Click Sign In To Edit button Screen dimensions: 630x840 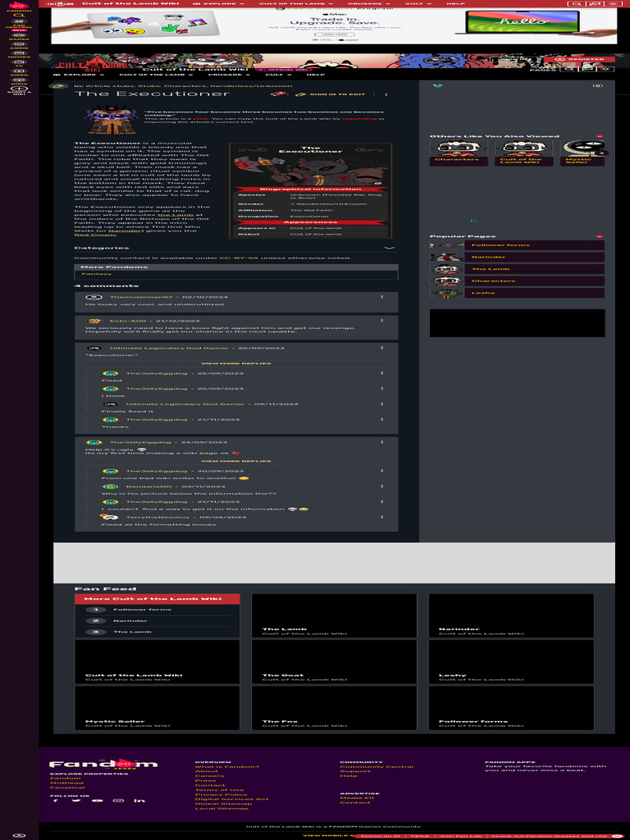[330, 94]
